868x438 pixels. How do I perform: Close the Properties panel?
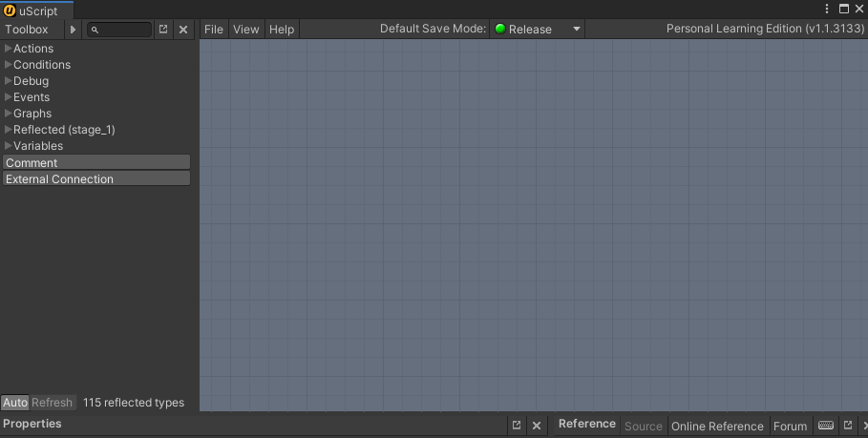[537, 426]
